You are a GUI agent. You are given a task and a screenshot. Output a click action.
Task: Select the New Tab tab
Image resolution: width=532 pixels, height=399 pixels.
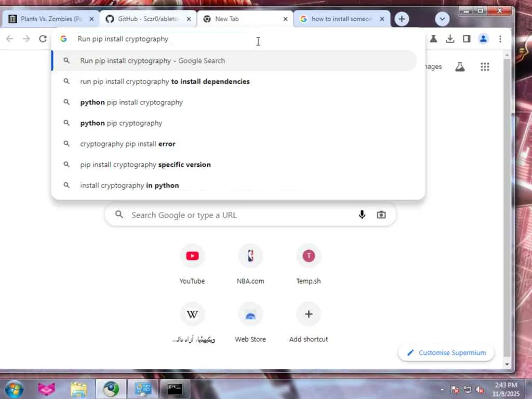pos(245,19)
